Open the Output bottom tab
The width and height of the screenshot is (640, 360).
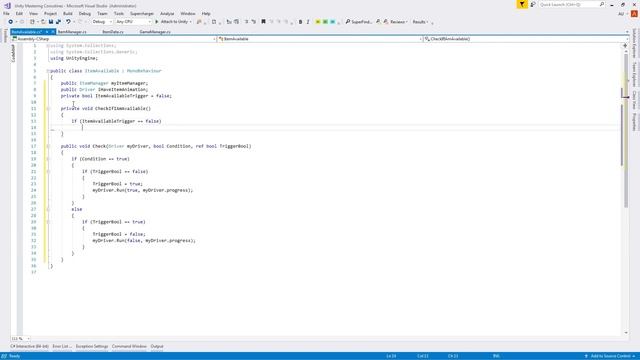(x=157, y=346)
